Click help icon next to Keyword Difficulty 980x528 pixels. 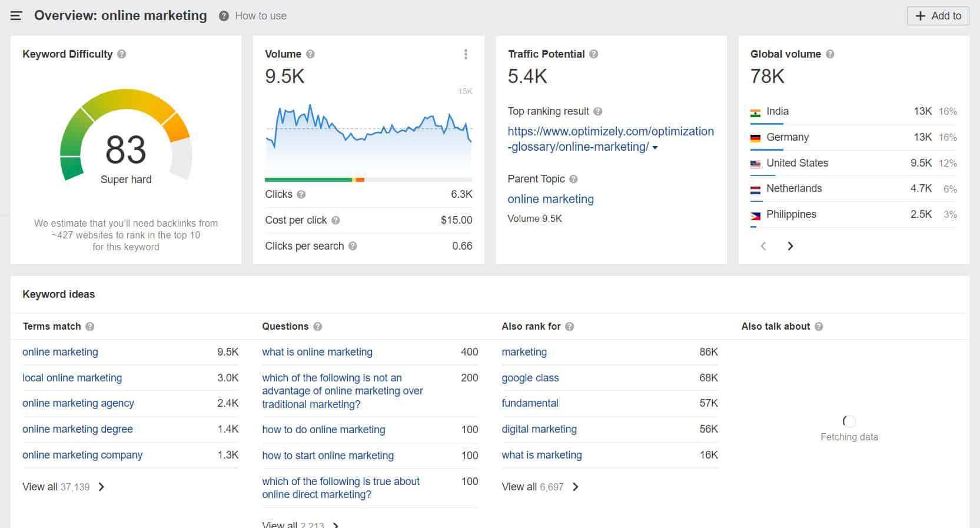tap(122, 54)
